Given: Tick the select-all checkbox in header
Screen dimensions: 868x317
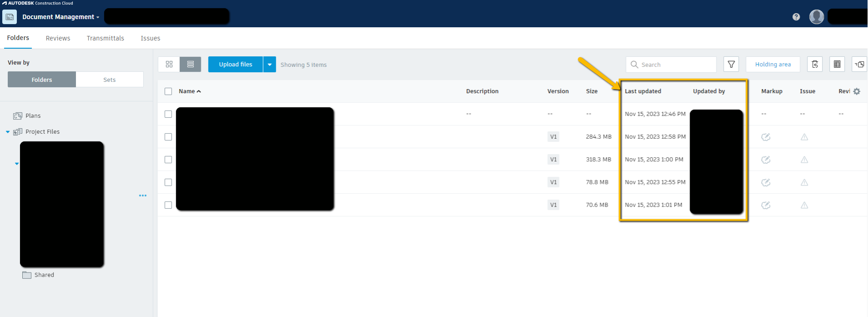Looking at the screenshot, I should click(168, 91).
